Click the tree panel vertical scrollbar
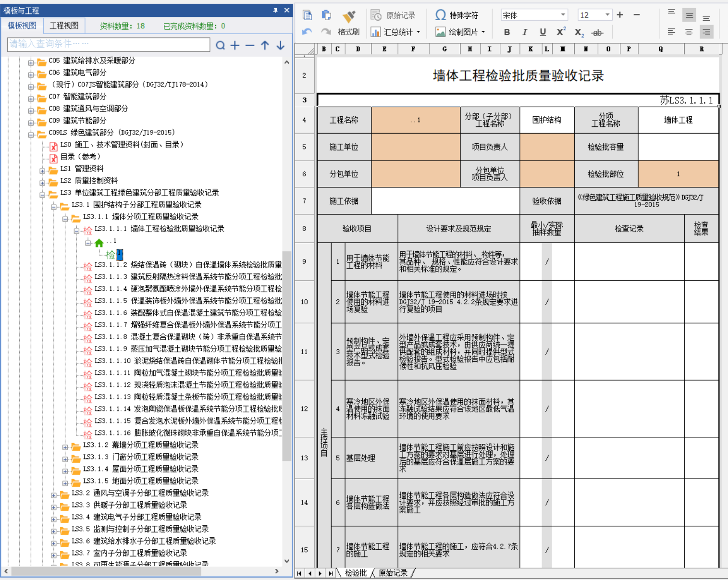 pos(287,356)
